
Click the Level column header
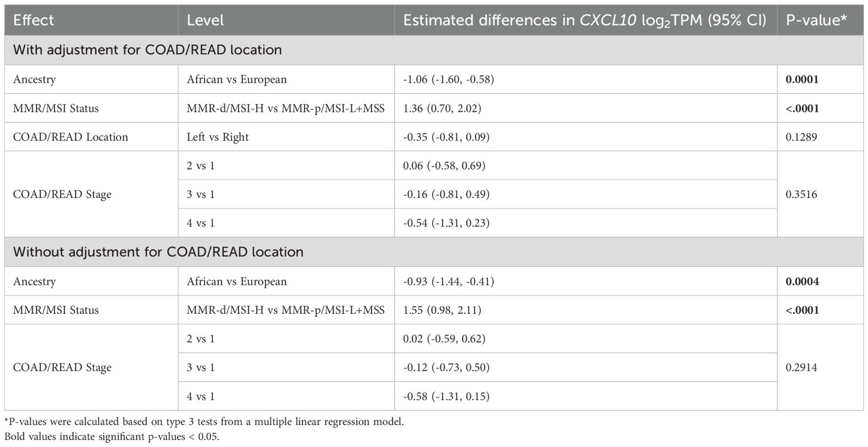tap(205, 20)
